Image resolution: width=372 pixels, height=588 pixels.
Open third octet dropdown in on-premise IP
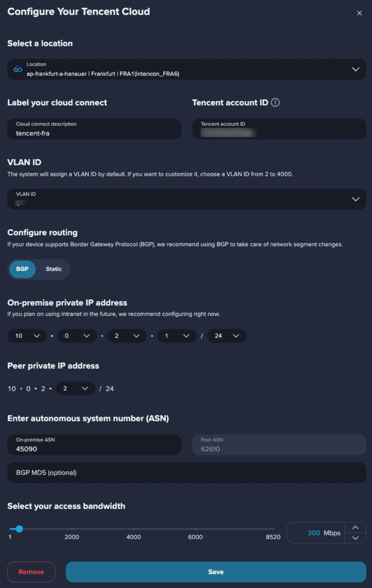127,336
